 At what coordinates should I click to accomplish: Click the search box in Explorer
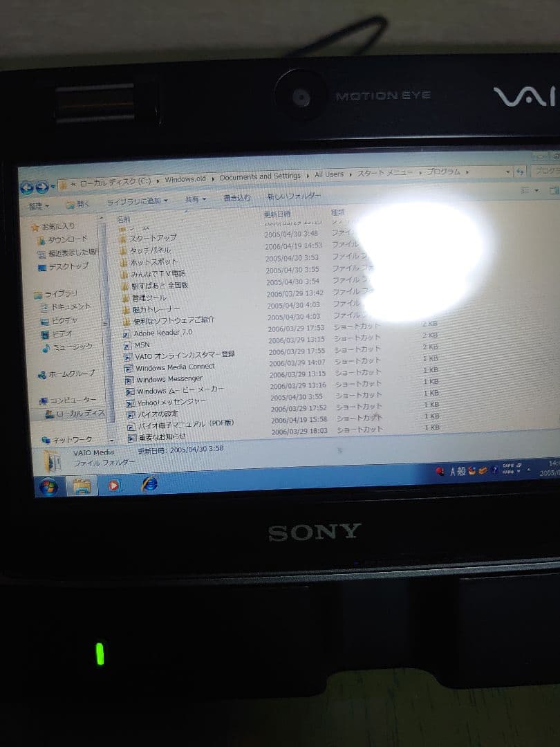pos(545,170)
